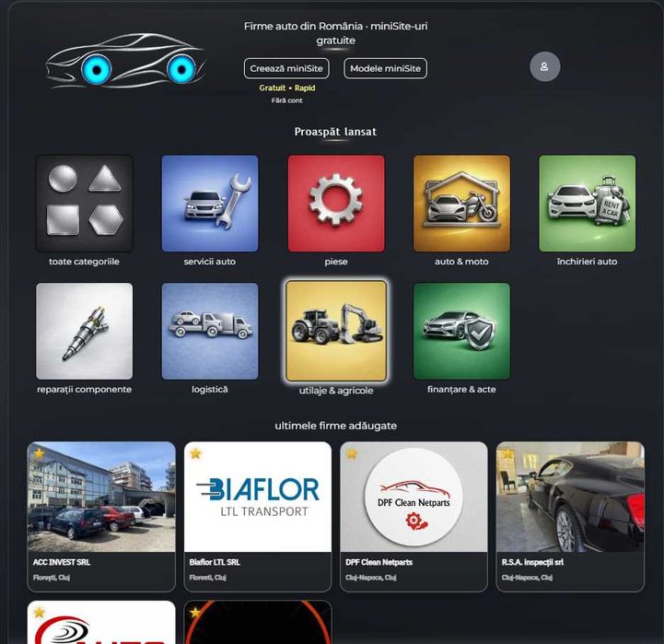Open the partially visible red logo card
The width and height of the screenshot is (664, 644).
pyautogui.click(x=101, y=623)
